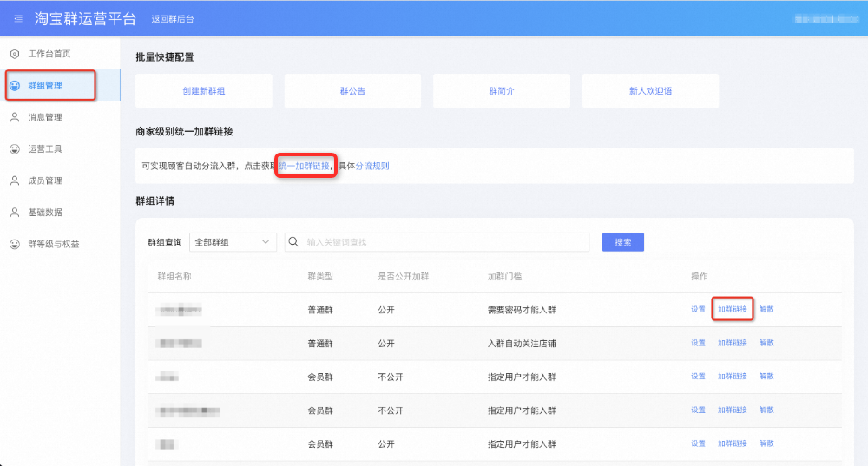Image resolution: width=868 pixels, height=466 pixels.
Task: Open the 群公告 batch config card
Action: [352, 91]
